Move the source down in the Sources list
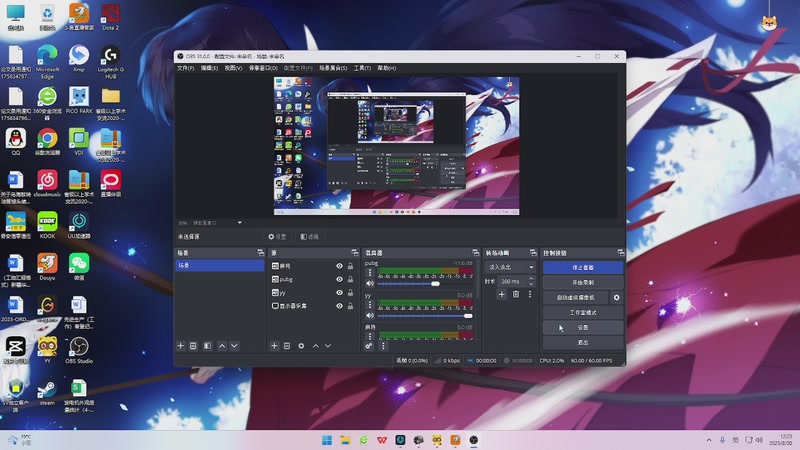This screenshot has width=800, height=450. point(328,346)
